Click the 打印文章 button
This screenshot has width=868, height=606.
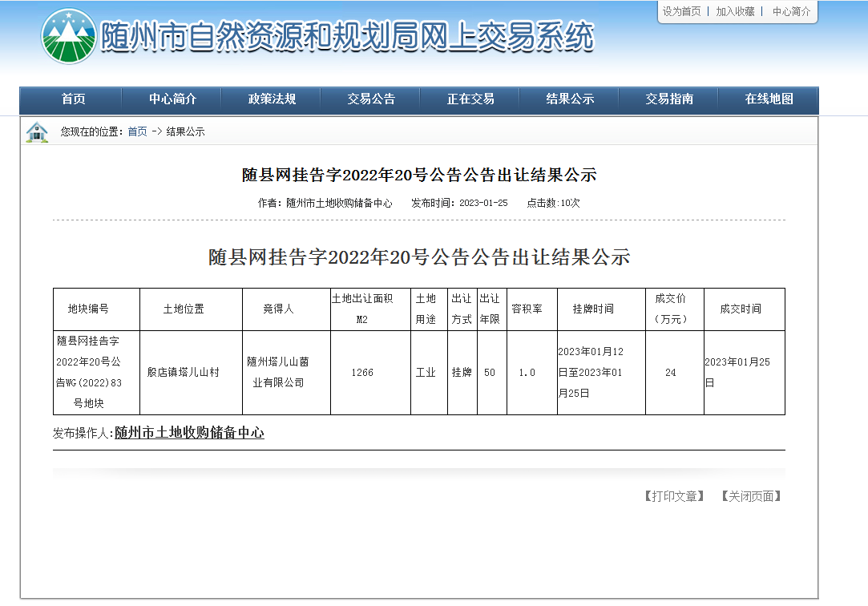674,496
